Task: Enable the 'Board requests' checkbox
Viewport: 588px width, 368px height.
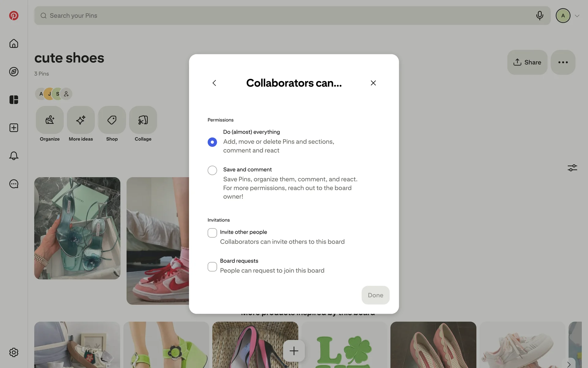Action: [212, 267]
